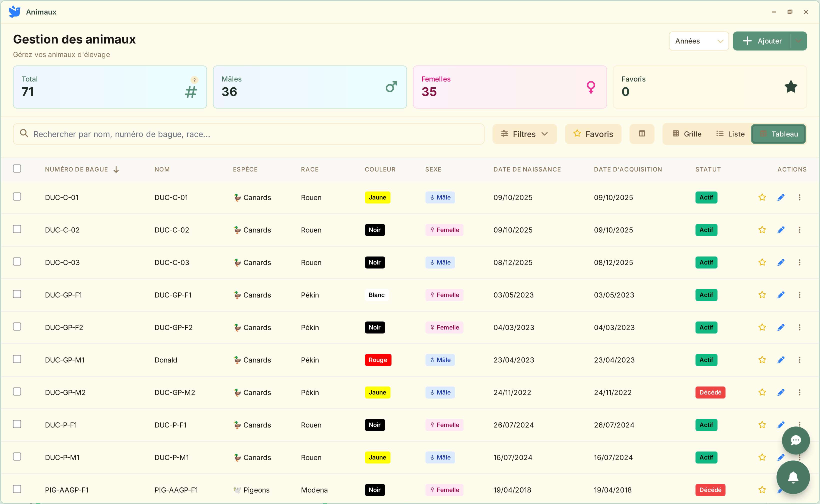Star the DUC-C-01 row as favorite

[762, 197]
